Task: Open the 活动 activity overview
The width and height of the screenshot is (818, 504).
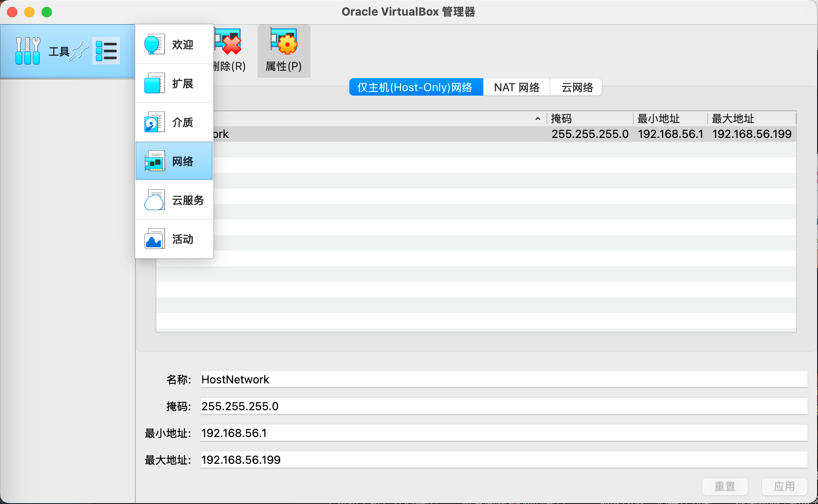Action: [x=174, y=239]
